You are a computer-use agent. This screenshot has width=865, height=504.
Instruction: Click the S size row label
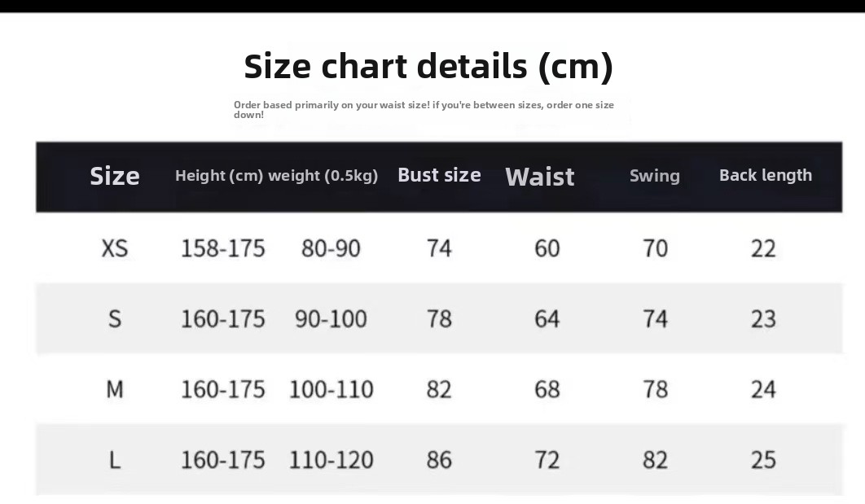tap(115, 319)
